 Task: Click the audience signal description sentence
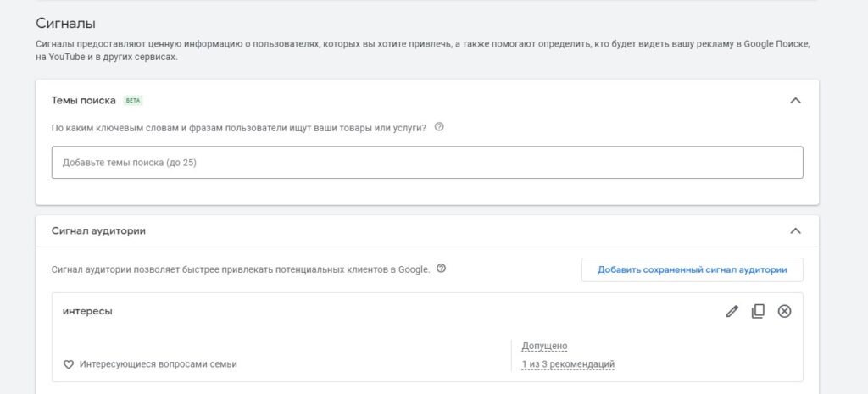point(241,269)
